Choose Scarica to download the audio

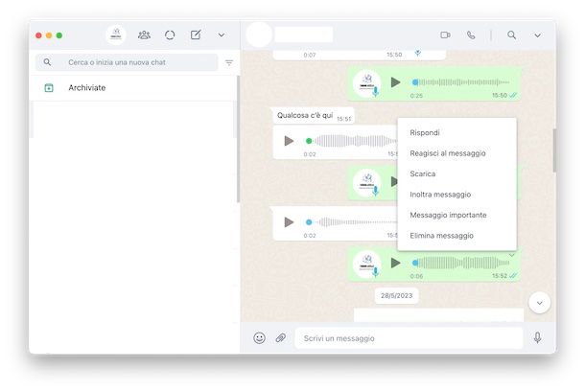click(x=457, y=173)
